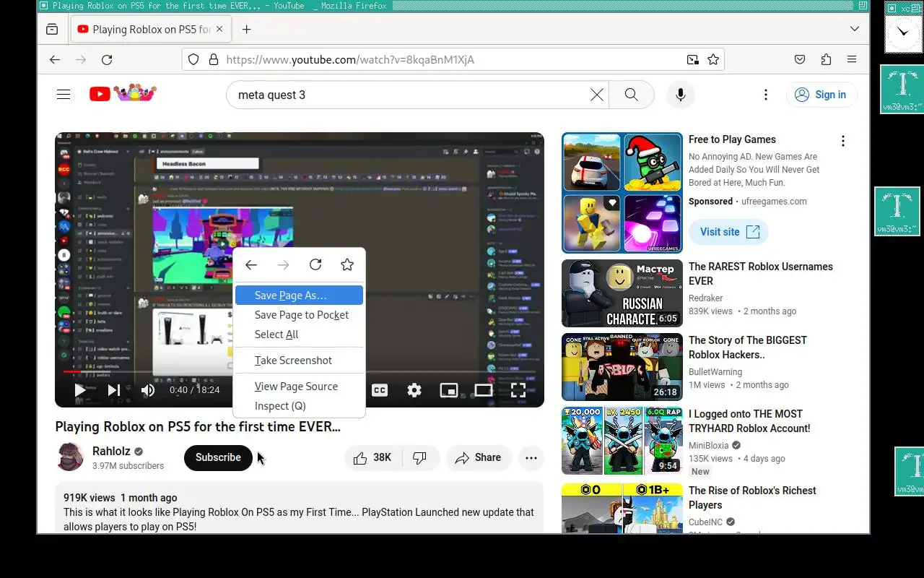Choose Select All in context menu
This screenshot has height=578, width=924.
tap(299, 335)
